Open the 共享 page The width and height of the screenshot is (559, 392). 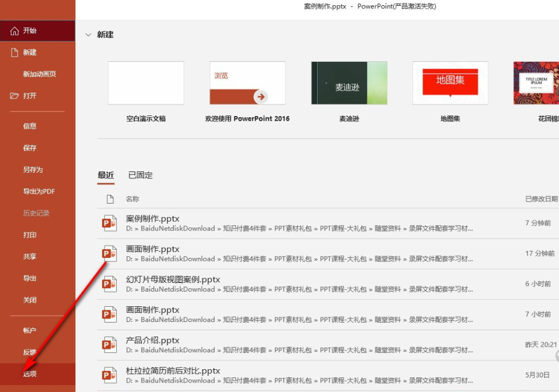(37, 257)
